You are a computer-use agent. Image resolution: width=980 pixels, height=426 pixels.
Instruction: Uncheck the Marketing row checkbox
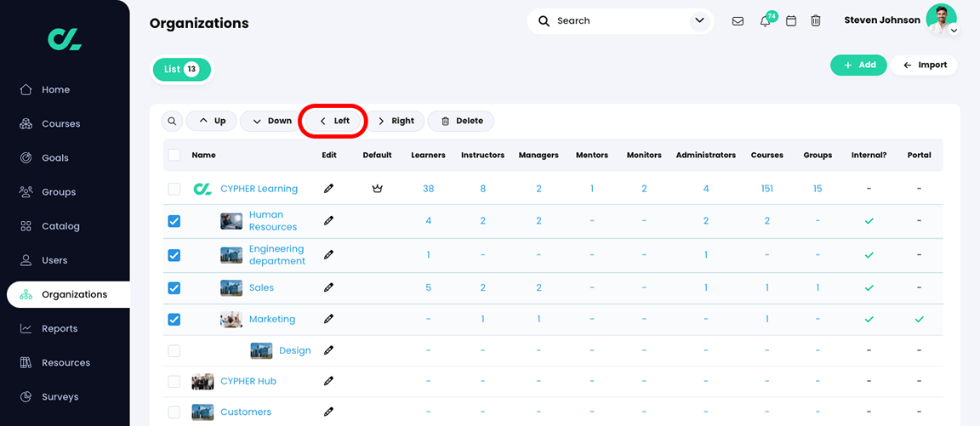(x=174, y=319)
